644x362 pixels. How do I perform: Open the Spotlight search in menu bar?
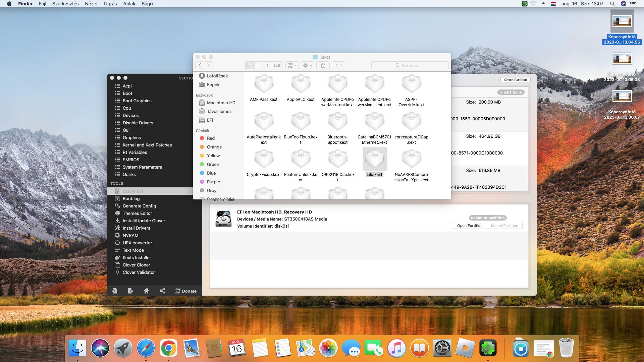612,4
